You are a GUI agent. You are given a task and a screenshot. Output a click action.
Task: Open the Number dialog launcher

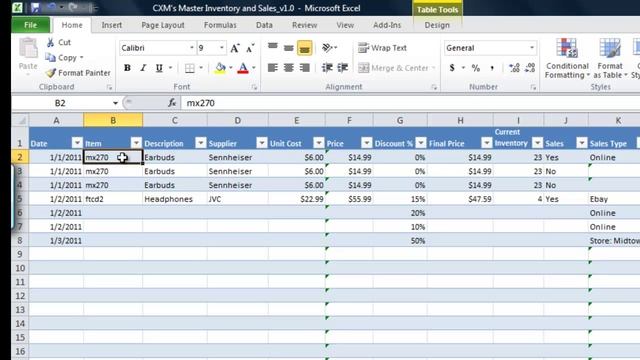click(x=533, y=87)
